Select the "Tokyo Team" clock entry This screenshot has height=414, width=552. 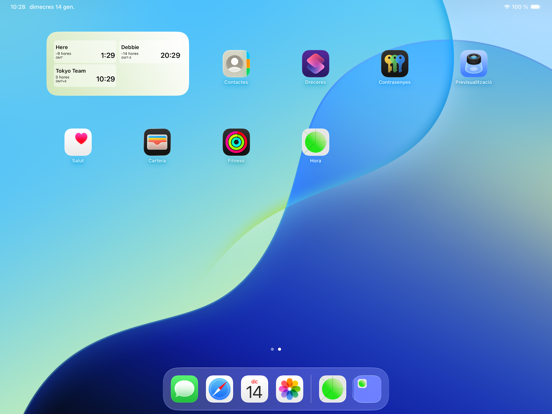85,75
